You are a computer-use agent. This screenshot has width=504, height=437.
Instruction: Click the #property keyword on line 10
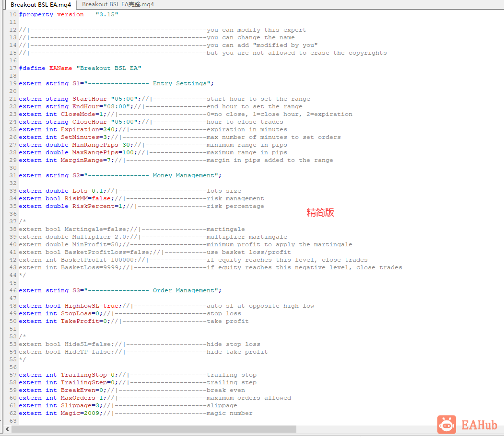(36, 14)
